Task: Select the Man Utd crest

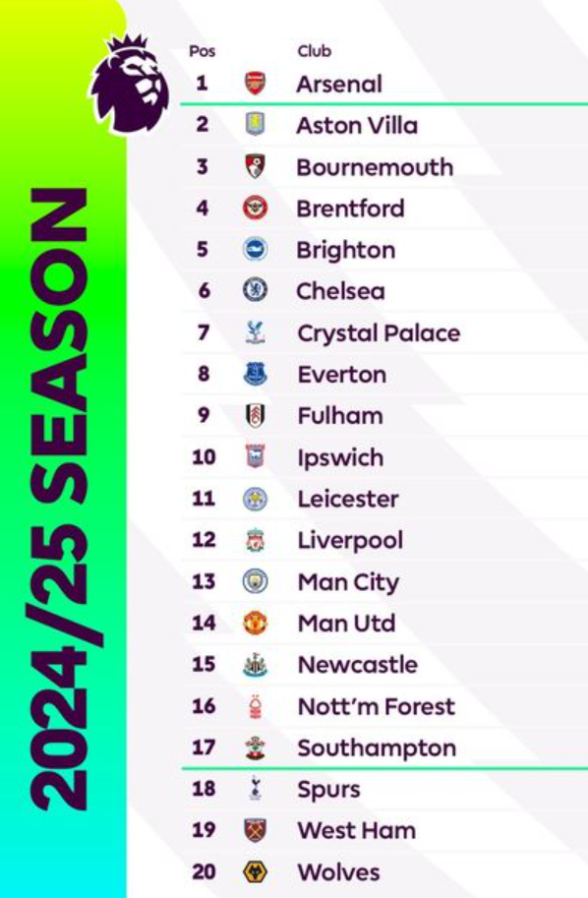Action: click(255, 624)
